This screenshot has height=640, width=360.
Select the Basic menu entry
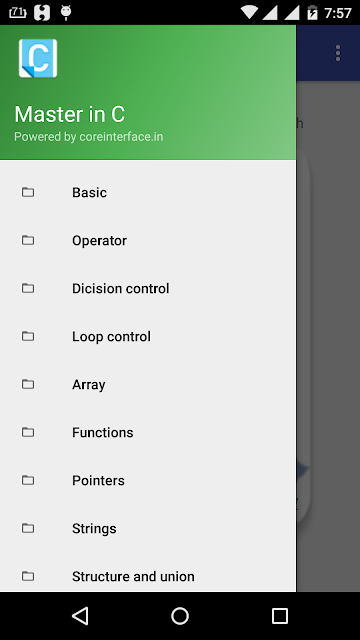point(148,192)
